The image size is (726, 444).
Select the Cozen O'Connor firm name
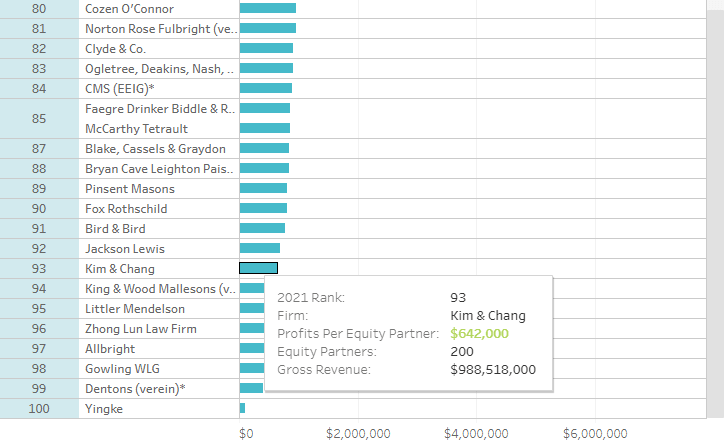pos(129,9)
